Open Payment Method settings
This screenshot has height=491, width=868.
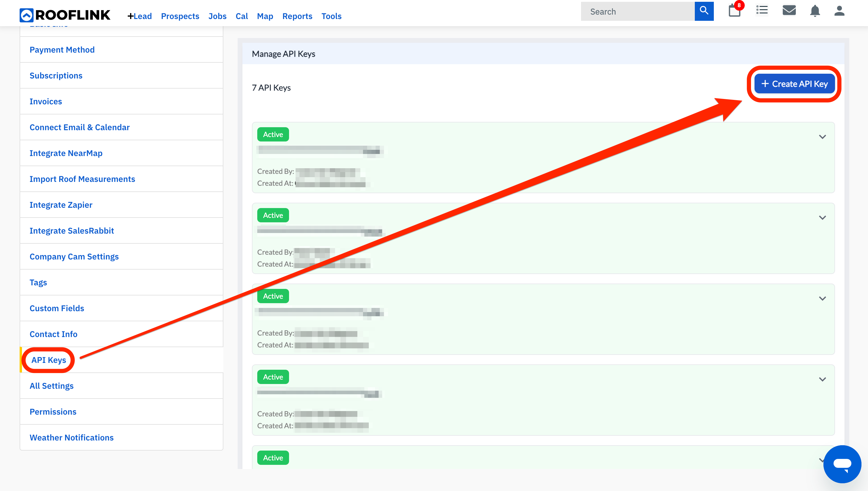[121, 50]
